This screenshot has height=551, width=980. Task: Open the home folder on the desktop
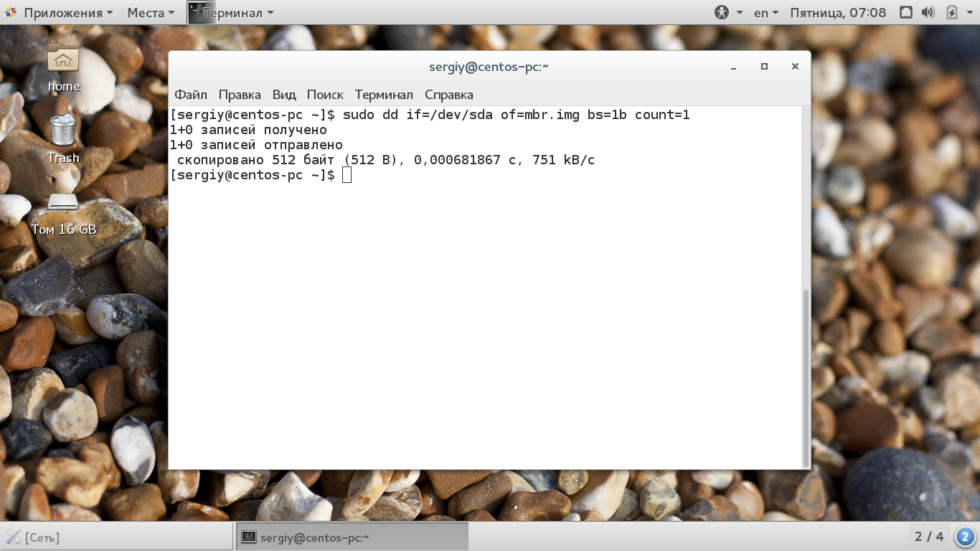pos(62,59)
